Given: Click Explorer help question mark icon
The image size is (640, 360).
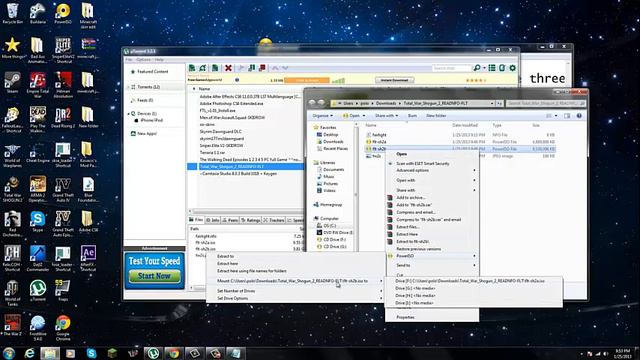Looking at the screenshot, I should pyautogui.click(x=579, y=116).
